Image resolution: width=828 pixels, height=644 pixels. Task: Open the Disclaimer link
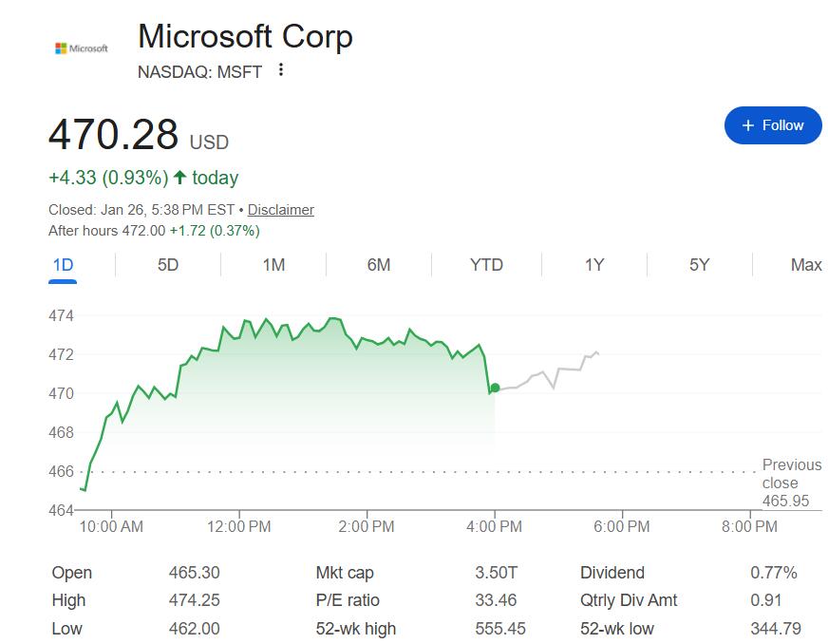click(280, 210)
